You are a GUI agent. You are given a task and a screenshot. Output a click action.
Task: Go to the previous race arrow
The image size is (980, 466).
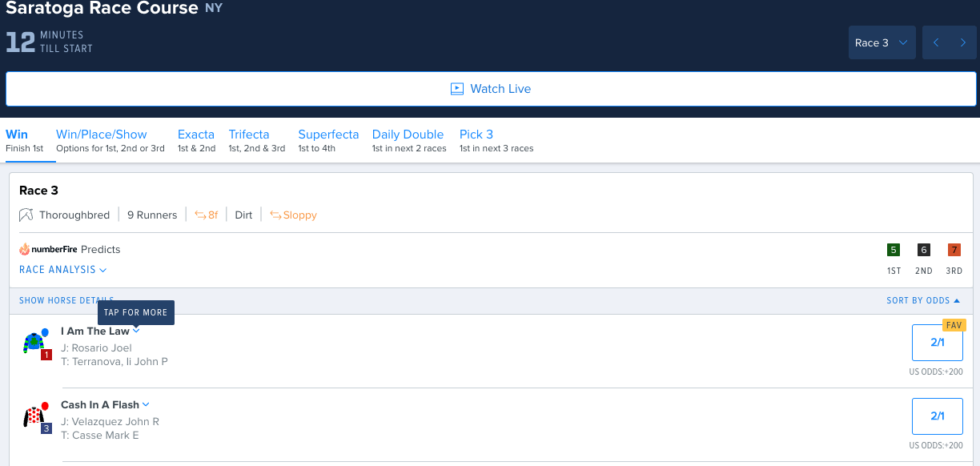tap(937, 43)
